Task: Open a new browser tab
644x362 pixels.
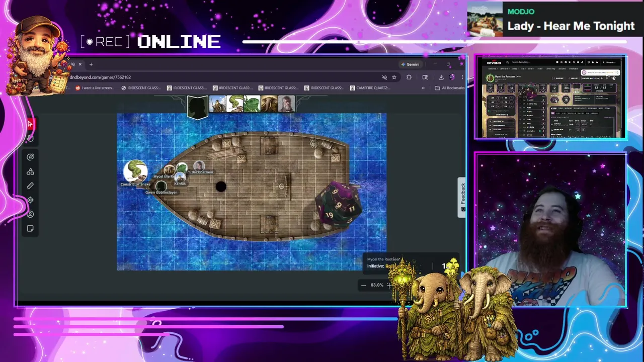Action: click(x=91, y=64)
